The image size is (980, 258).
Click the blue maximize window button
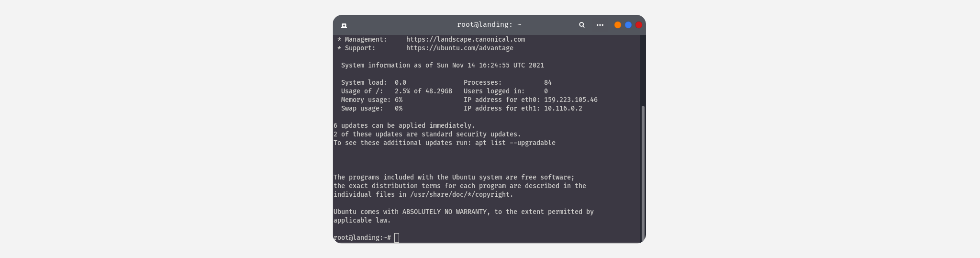pos(628,25)
